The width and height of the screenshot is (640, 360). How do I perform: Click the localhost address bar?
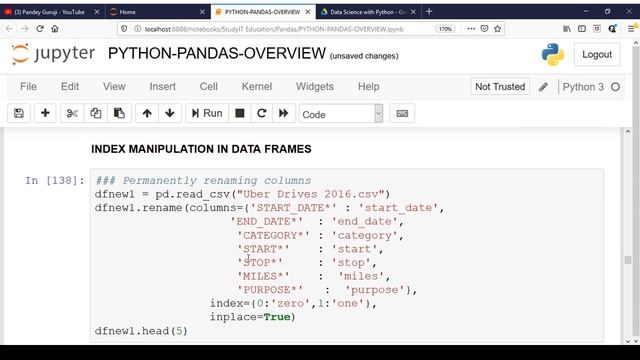coord(274,29)
